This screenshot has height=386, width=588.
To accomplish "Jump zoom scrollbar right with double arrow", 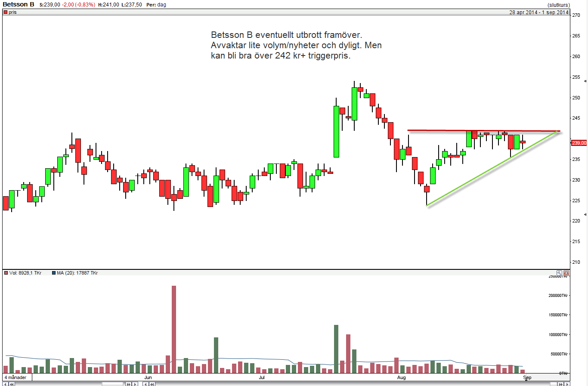I will point(128,384).
